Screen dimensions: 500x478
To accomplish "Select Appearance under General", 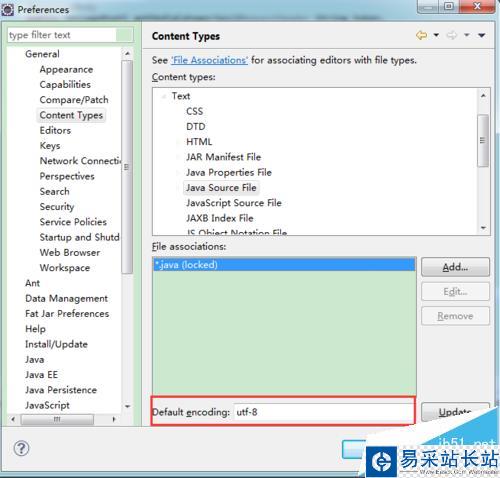I will 66,69.
